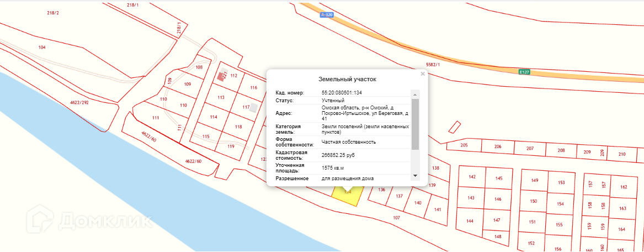The height and width of the screenshot is (252, 644).
Task: Click the popup's vertical scrollbar thumb
Action: (x=416, y=124)
